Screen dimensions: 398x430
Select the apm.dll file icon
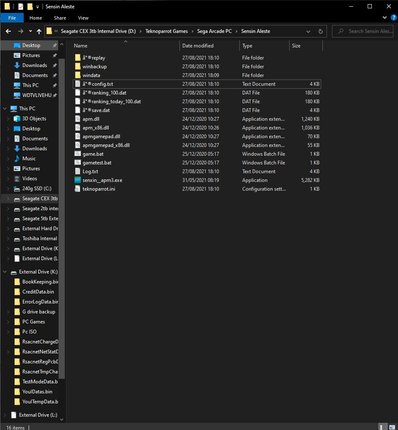pyautogui.click(x=78, y=119)
